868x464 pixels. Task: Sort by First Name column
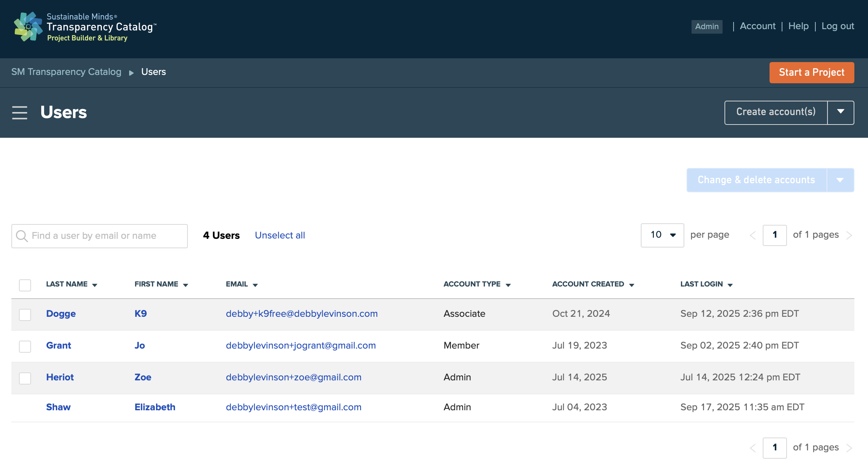(x=161, y=284)
